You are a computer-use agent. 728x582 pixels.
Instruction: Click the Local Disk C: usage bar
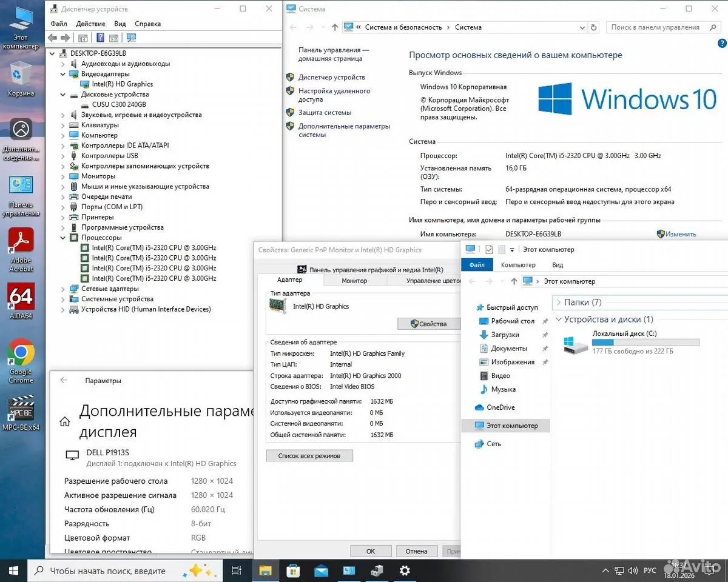pos(645,343)
